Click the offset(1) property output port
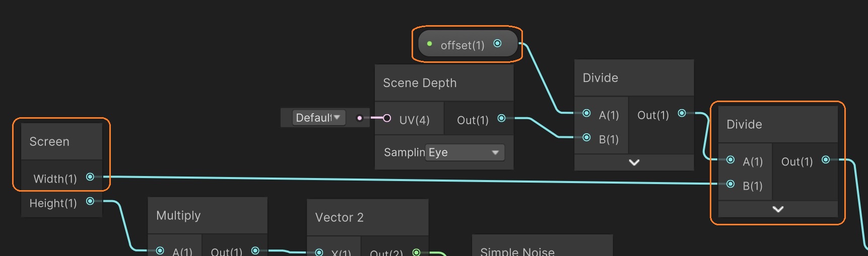This screenshot has height=256, width=868. [497, 44]
